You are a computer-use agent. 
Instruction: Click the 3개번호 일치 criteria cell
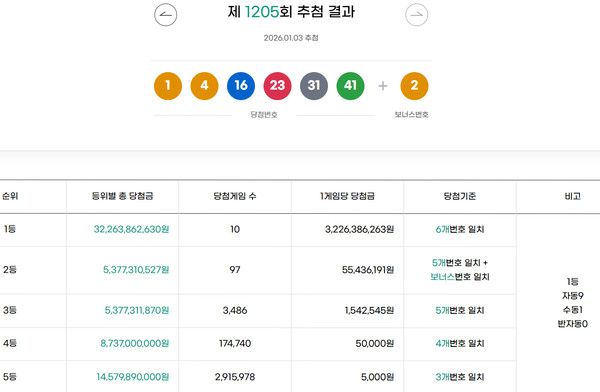(x=460, y=377)
